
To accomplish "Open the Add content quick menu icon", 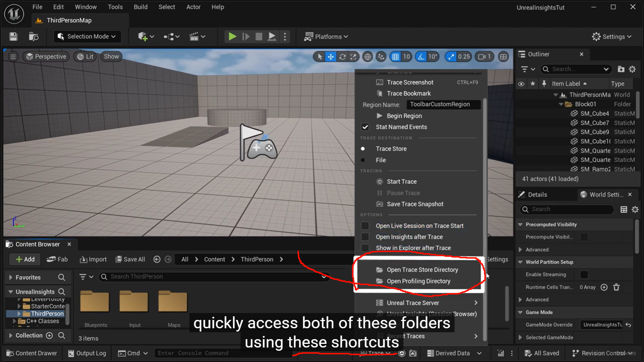I will click(146, 37).
